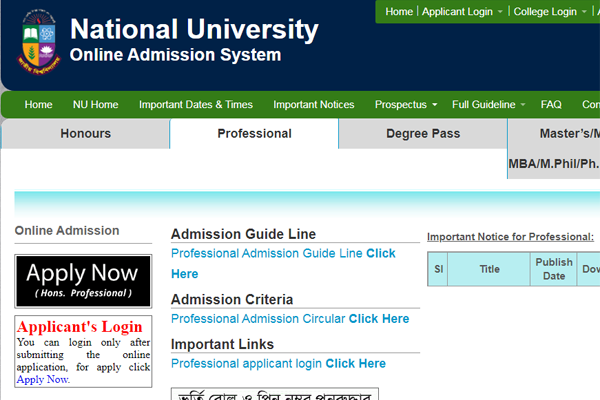The width and height of the screenshot is (600, 400).
Task: Select the Professional tab
Action: point(254,134)
